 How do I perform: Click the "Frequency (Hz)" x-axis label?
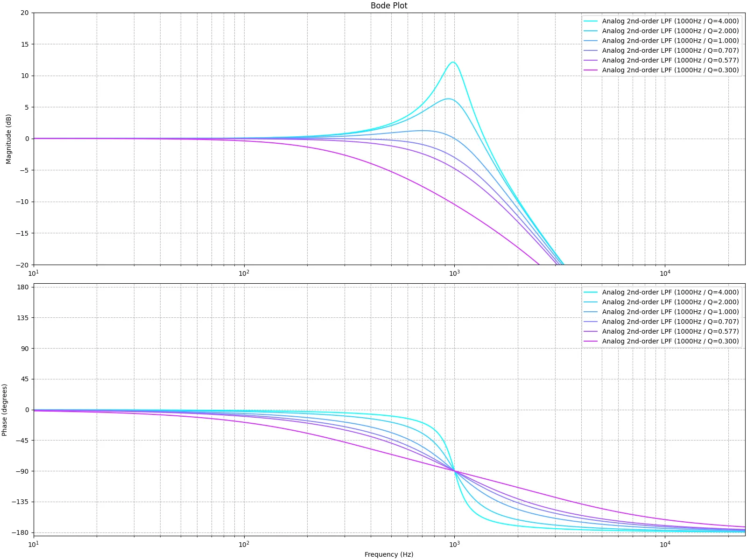tap(388, 554)
